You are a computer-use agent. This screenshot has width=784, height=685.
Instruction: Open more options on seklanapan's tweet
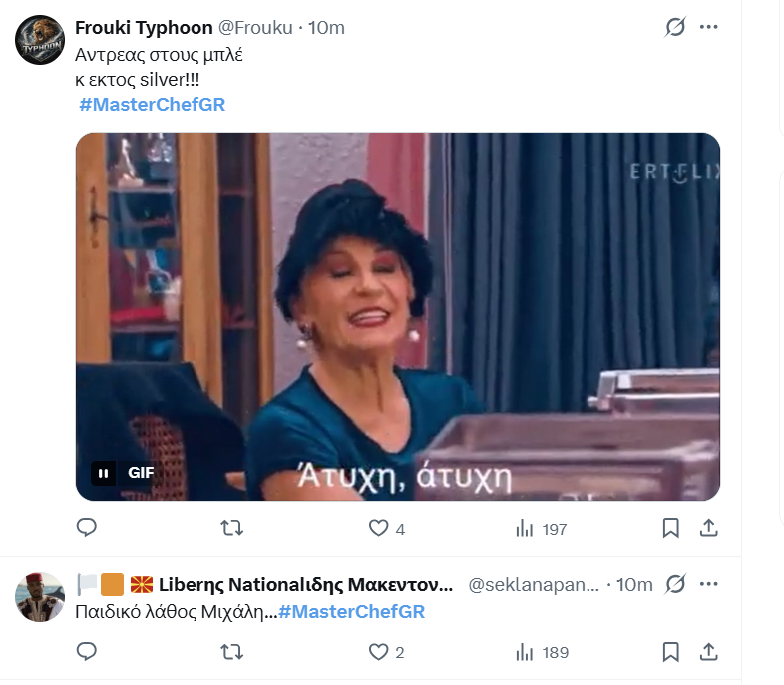pyautogui.click(x=709, y=584)
